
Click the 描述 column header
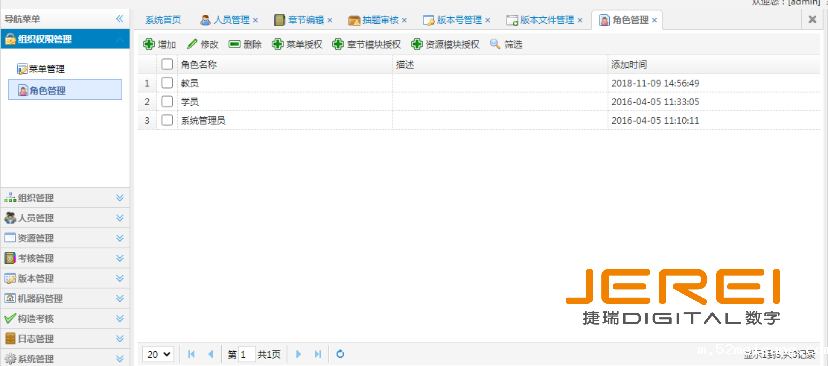coord(500,64)
